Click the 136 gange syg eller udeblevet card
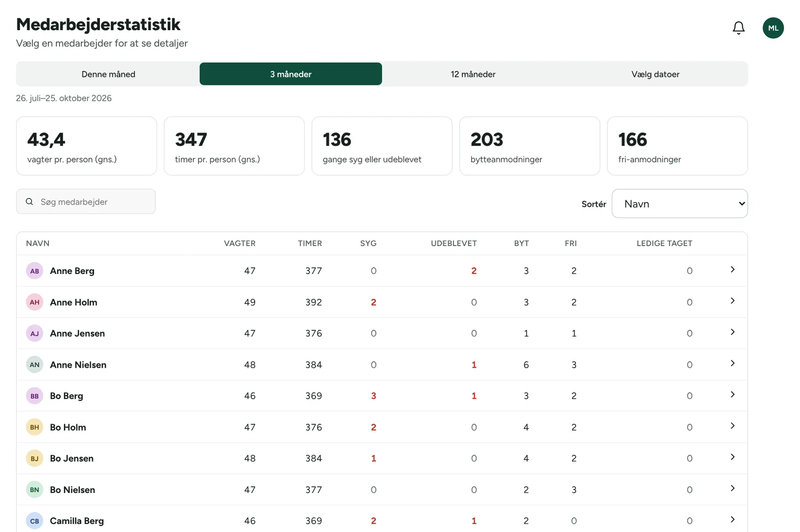The image size is (800, 532). click(x=382, y=146)
